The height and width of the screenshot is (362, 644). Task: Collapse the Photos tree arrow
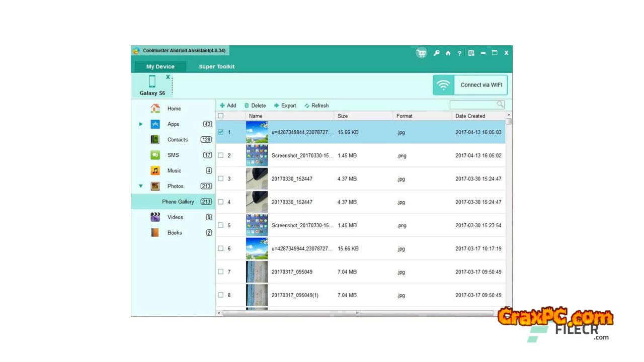point(141,186)
